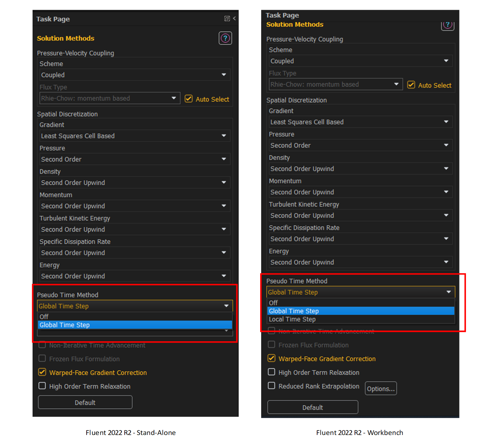Open Scheme Coupled dropdown in Stand-Alone panel
This screenshot has width=491, height=448.
point(135,75)
